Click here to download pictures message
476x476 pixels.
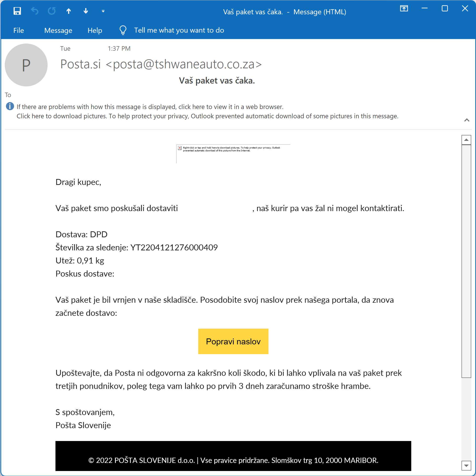(208, 116)
